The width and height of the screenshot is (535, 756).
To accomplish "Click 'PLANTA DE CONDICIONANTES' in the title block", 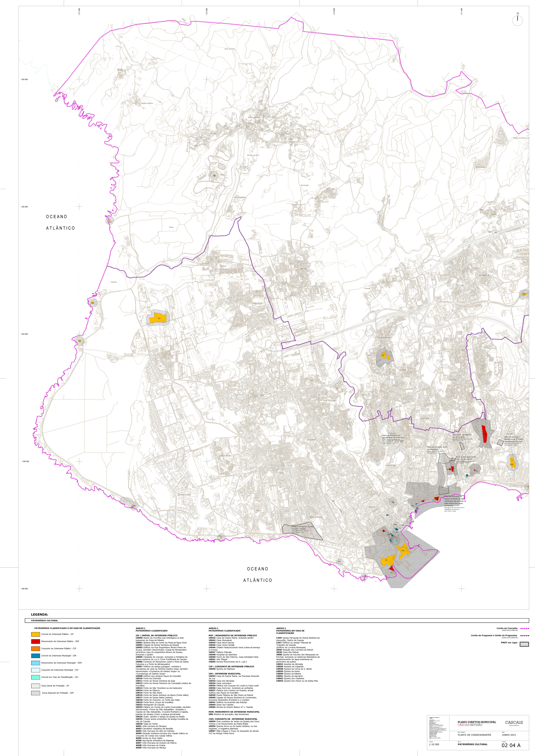I will 474,735.
